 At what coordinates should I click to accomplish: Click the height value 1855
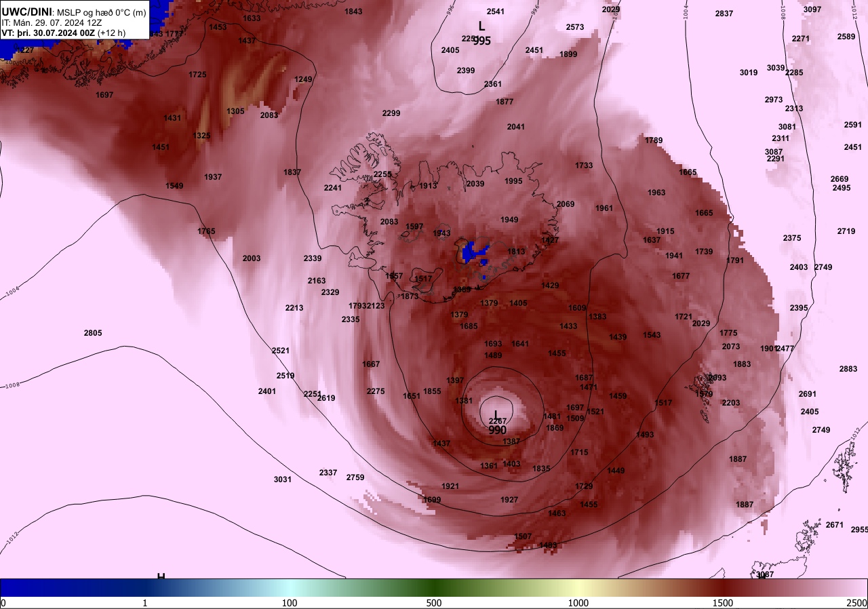click(432, 391)
